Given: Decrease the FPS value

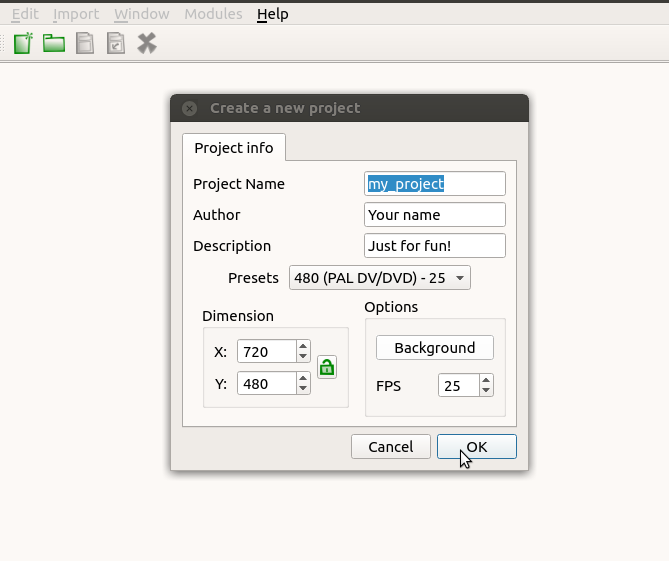Looking at the screenshot, I should pos(486,391).
